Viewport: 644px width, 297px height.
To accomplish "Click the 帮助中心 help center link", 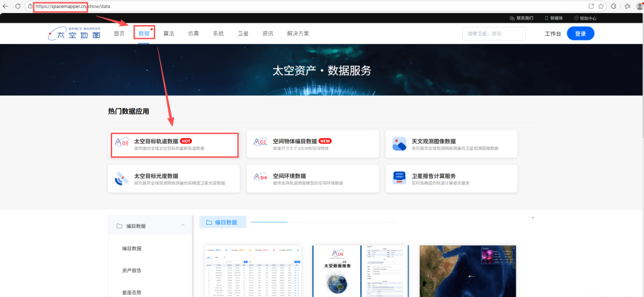I will 585,18.
